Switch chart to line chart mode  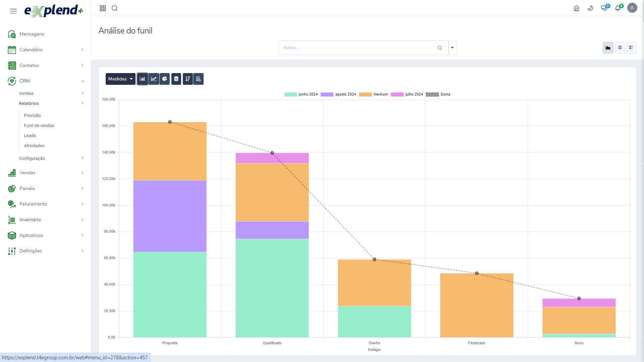(154, 79)
